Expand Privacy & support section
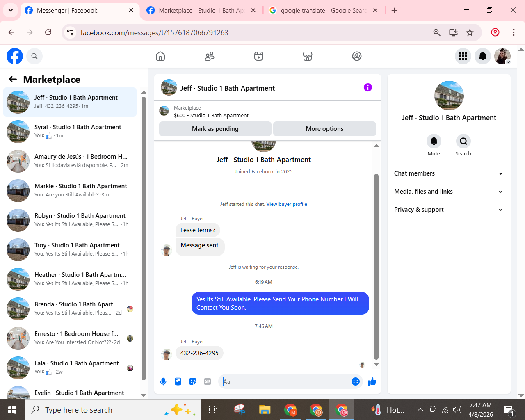Image resolution: width=525 pixels, height=420 pixels. pos(449,210)
